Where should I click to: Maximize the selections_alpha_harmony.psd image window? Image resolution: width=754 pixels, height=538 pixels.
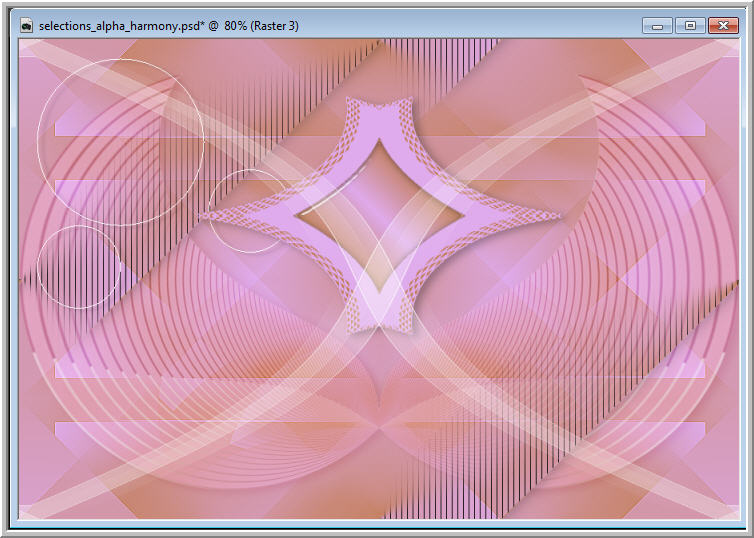point(690,25)
